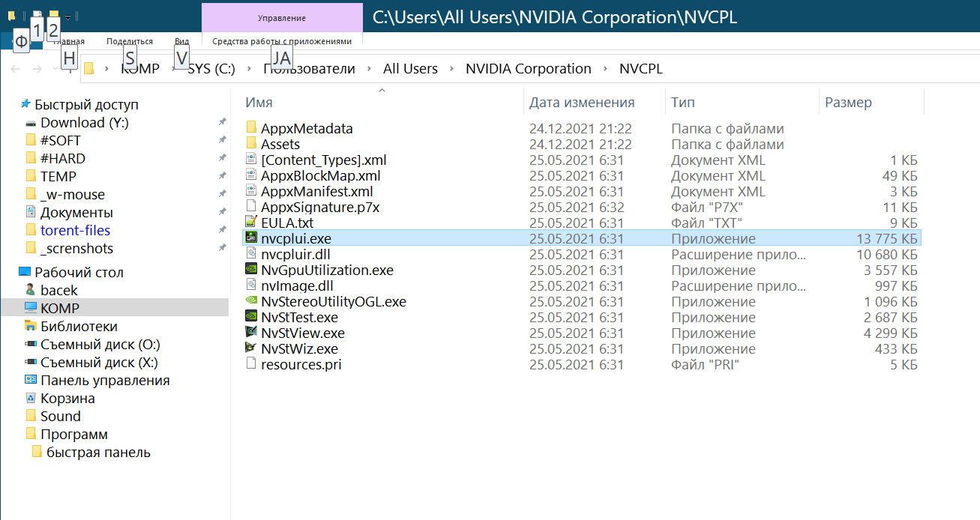
Task: Open the Главная ribbon tab
Action: 67,41
